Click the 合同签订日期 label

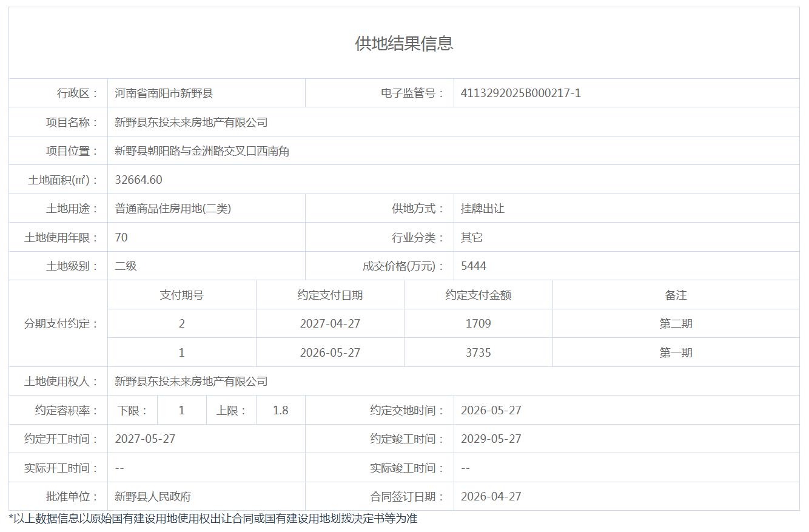coord(408,497)
